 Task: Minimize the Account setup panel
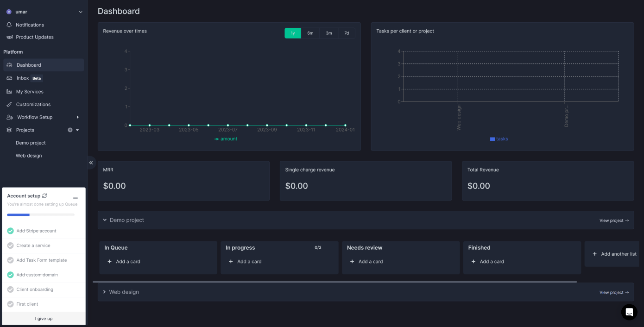tap(76, 198)
